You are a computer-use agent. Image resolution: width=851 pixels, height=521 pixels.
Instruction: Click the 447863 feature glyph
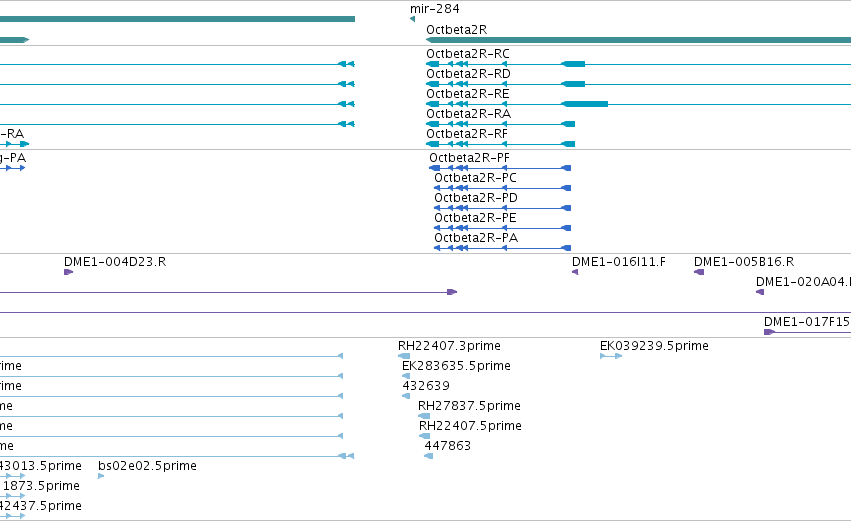click(x=429, y=456)
